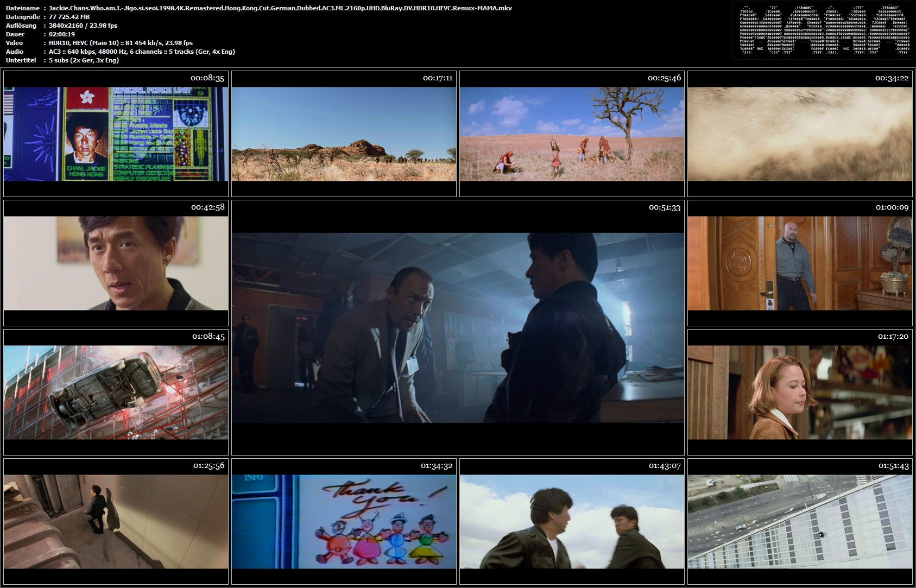The width and height of the screenshot is (916, 588).
Task: Click the '00:25:46' timestamp
Action: click(x=664, y=78)
